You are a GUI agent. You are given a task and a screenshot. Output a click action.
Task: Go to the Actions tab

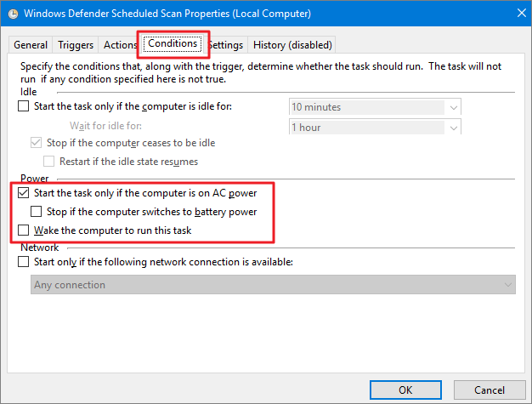(x=120, y=45)
